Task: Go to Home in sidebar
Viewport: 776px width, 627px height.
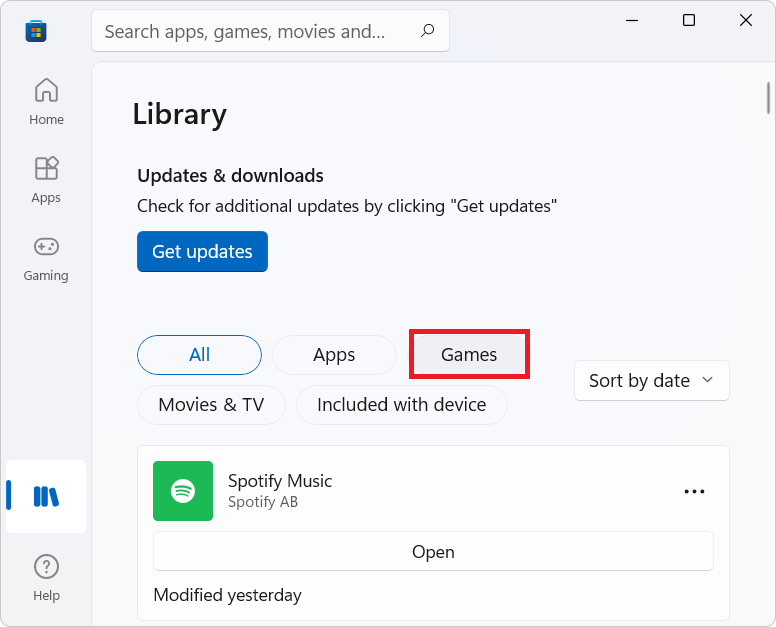Action: (46, 102)
